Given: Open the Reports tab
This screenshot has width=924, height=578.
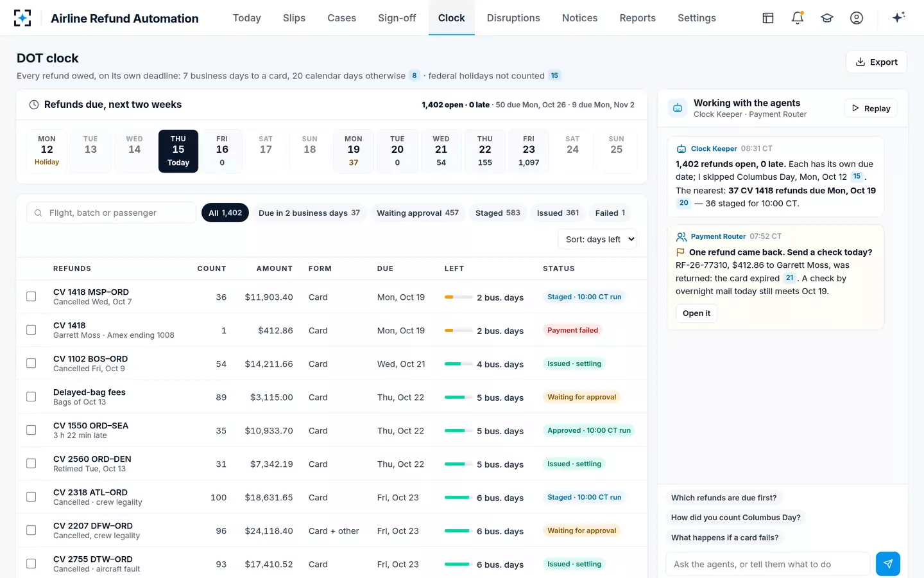Looking at the screenshot, I should pyautogui.click(x=638, y=18).
